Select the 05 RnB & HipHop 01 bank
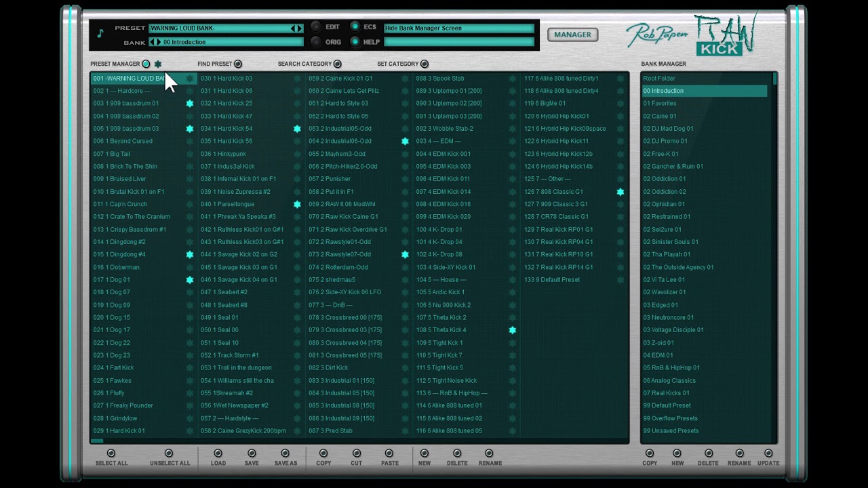The height and width of the screenshot is (488, 868). (x=705, y=368)
